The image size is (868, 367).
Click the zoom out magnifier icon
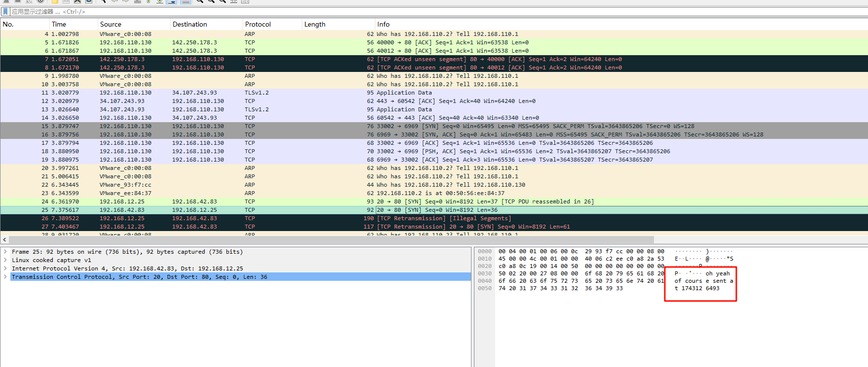(x=211, y=1)
